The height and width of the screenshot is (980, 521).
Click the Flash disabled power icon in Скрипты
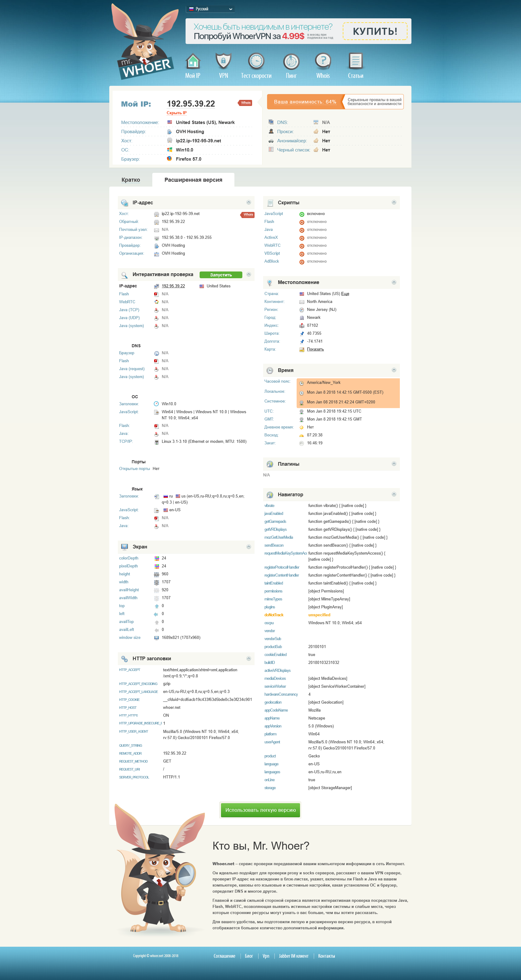[302, 222]
